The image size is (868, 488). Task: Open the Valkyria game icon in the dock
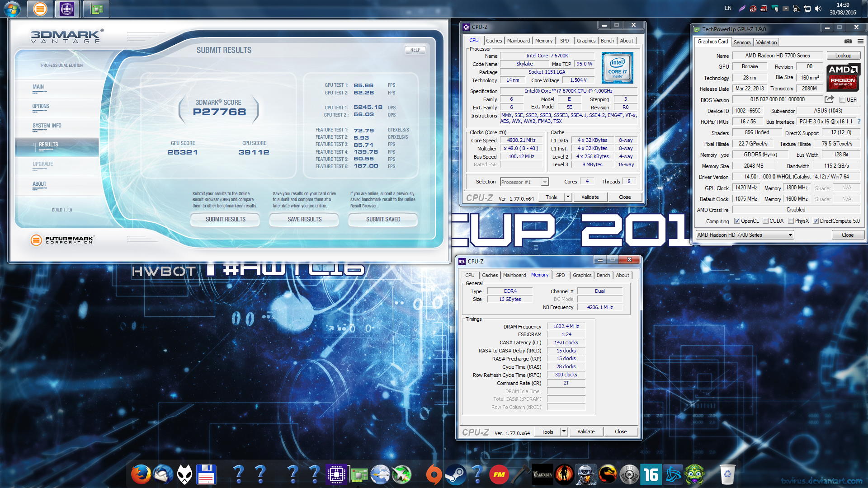coord(542,474)
